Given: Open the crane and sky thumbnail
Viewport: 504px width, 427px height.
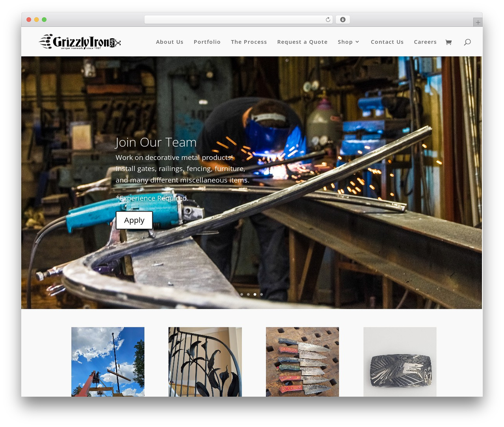Looking at the screenshot, I should (108, 362).
